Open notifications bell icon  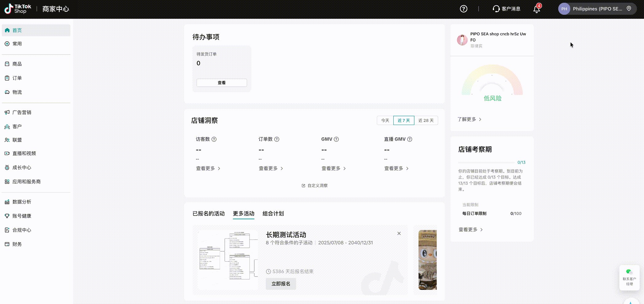point(536,9)
